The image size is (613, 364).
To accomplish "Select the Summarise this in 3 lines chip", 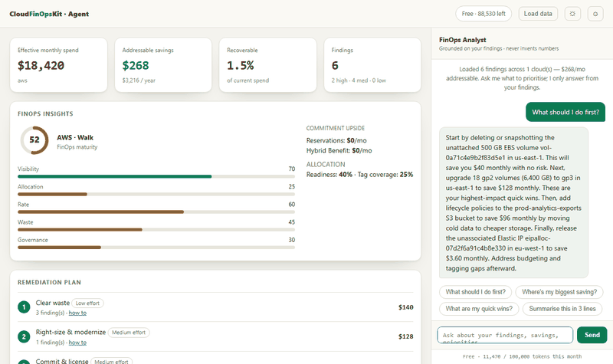I will [562, 309].
